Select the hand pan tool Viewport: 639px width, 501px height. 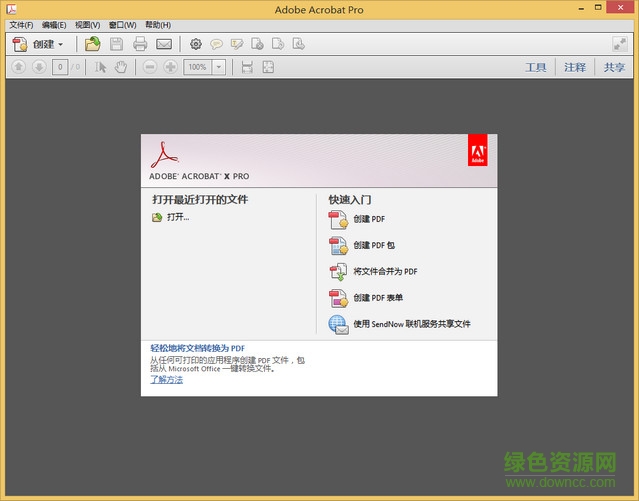(x=121, y=67)
